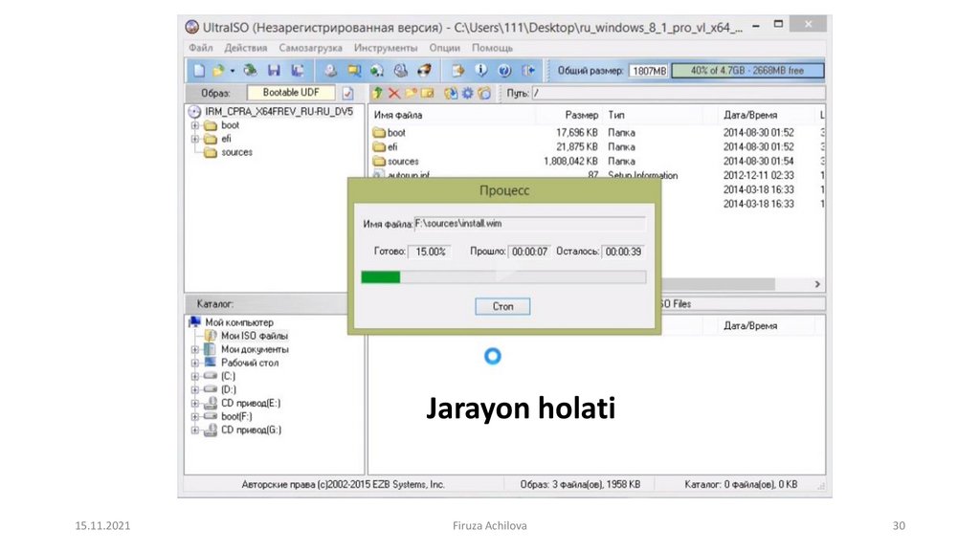
Task: Click the burn CD image flame icon
Action: tap(423, 71)
